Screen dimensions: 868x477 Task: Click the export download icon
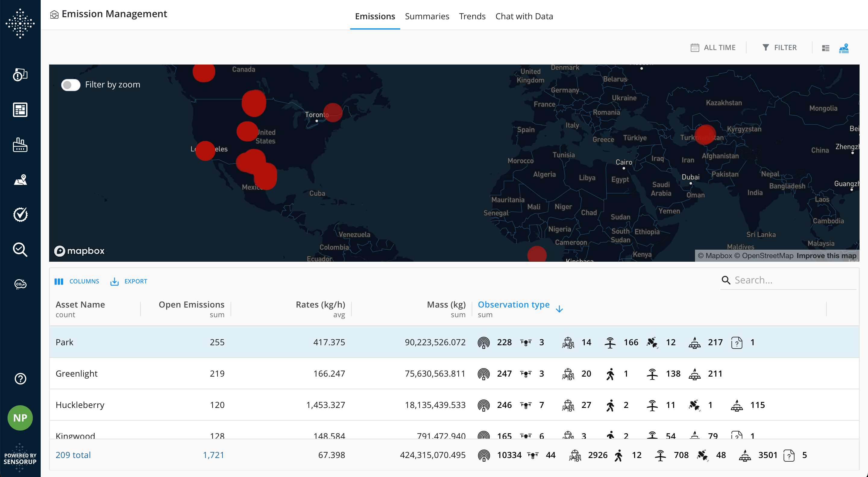pyautogui.click(x=115, y=282)
